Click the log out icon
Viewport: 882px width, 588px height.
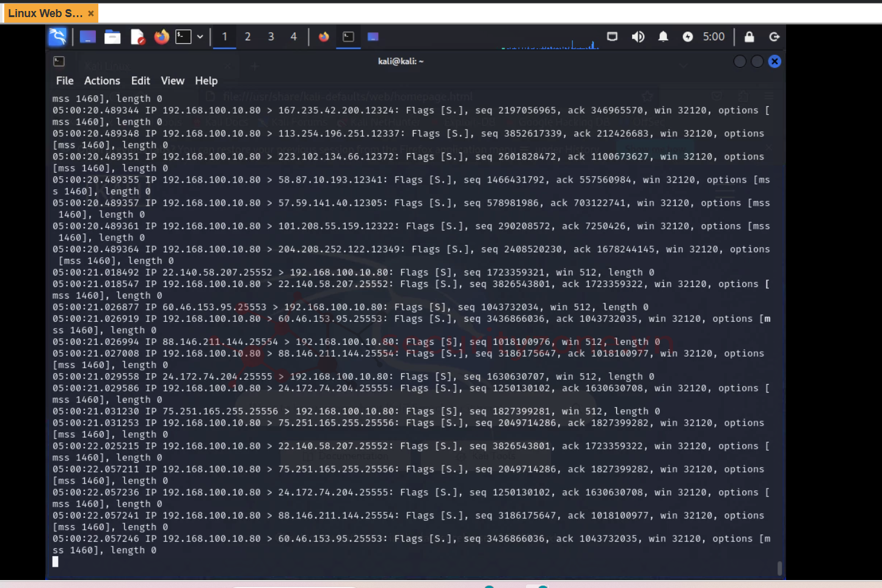coord(774,37)
